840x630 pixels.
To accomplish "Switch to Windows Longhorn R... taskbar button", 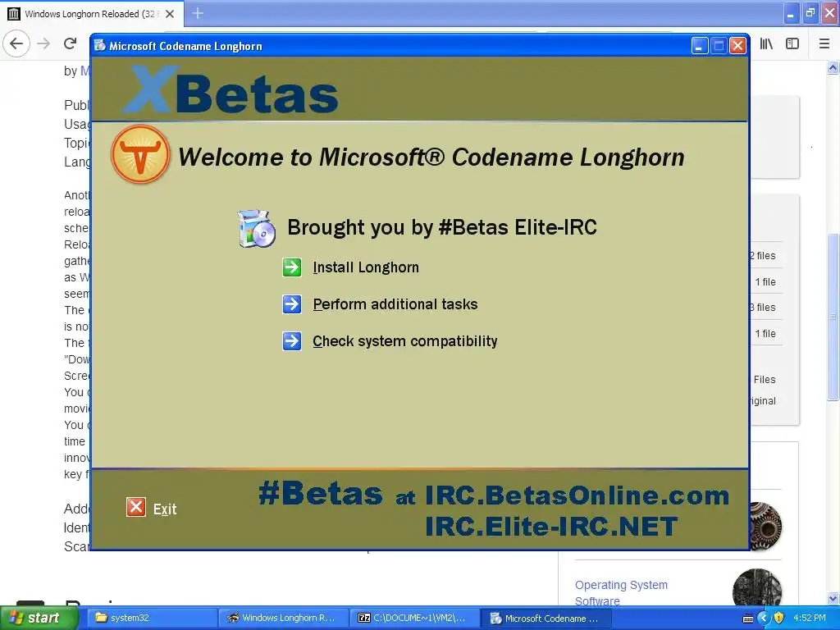I will pyautogui.click(x=283, y=618).
